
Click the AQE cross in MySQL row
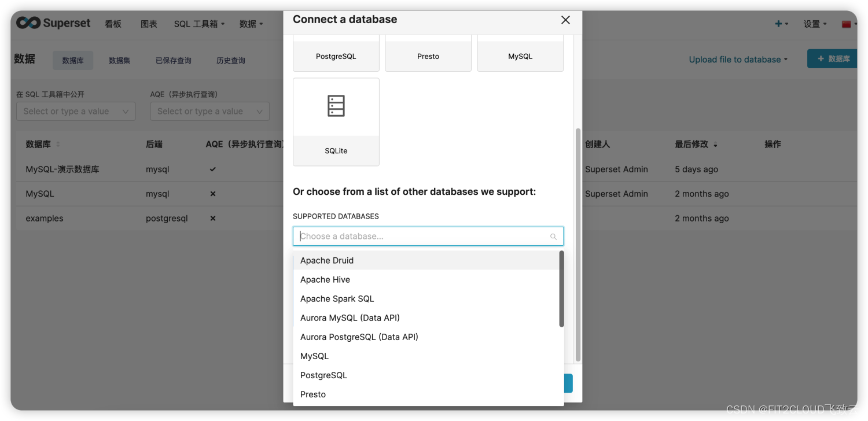(x=212, y=194)
